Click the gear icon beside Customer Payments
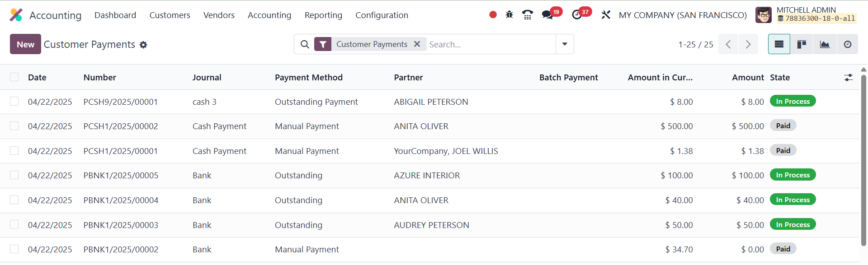The image size is (868, 265). point(143,45)
